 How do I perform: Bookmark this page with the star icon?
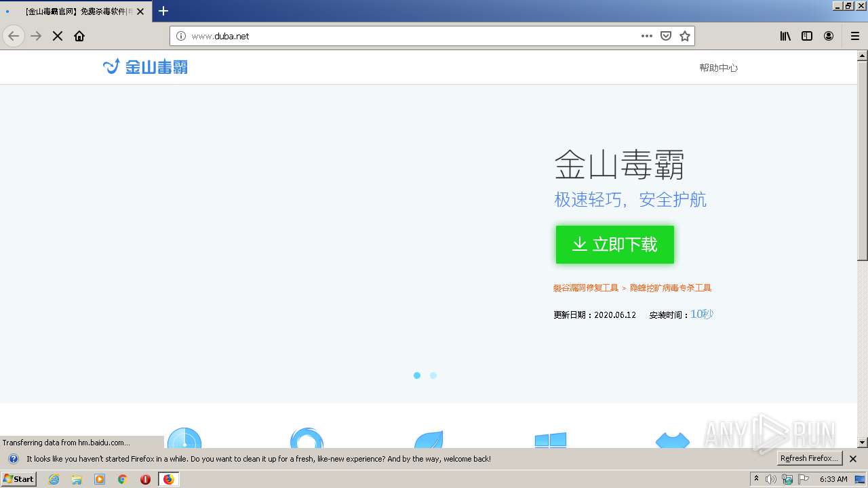point(685,36)
